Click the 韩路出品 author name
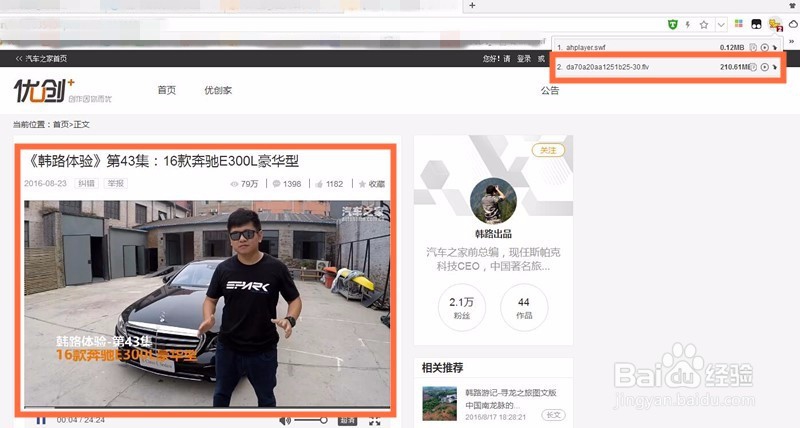The height and width of the screenshot is (428, 800). (x=493, y=234)
